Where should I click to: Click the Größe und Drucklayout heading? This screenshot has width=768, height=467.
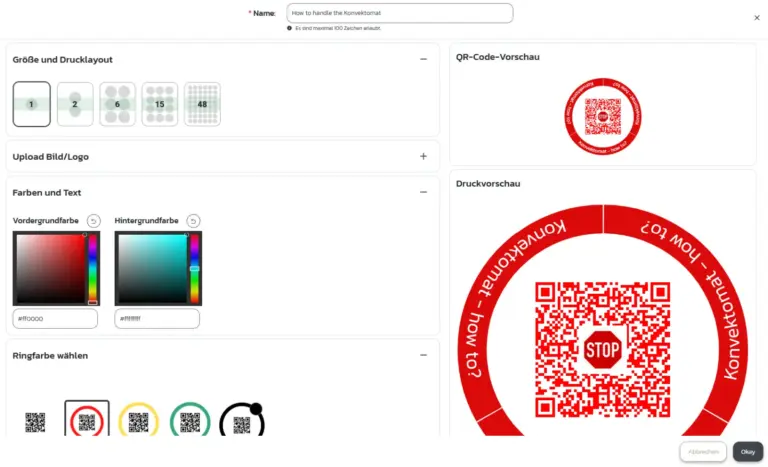62,60
